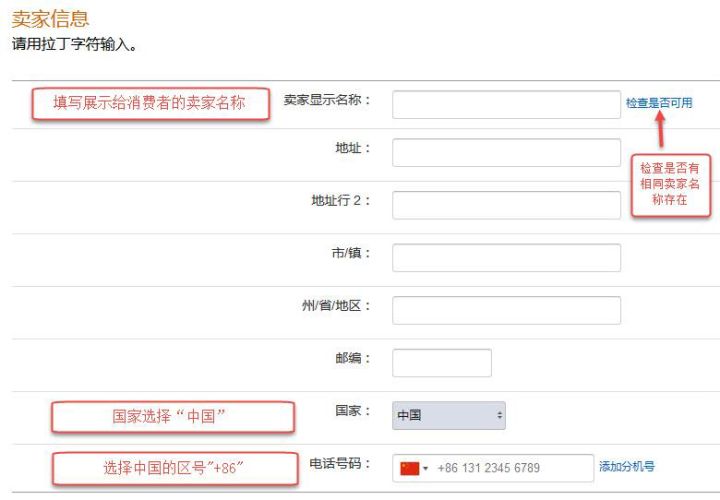This screenshot has height=500, width=720.
Task: Focus the 市/镇 input field
Action: (x=506, y=258)
